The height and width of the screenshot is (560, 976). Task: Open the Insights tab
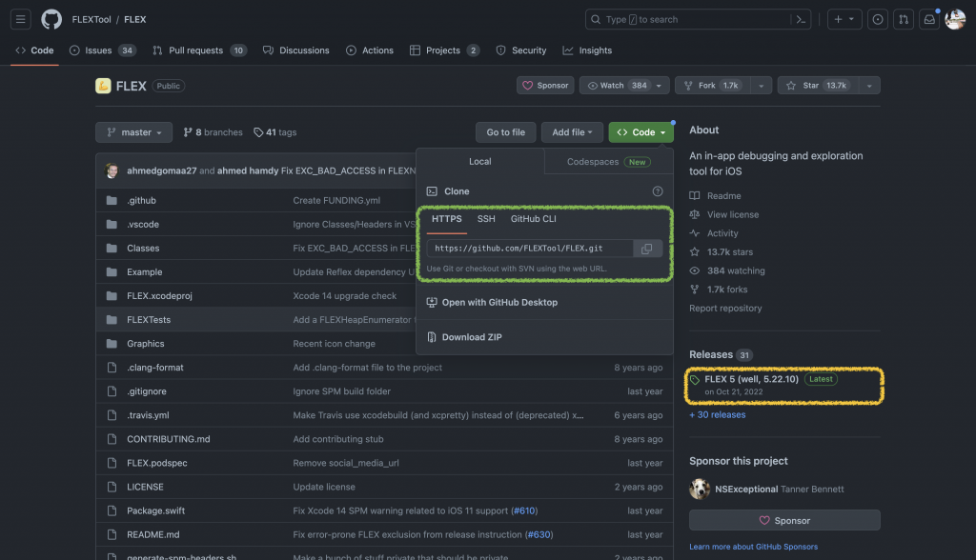587,50
